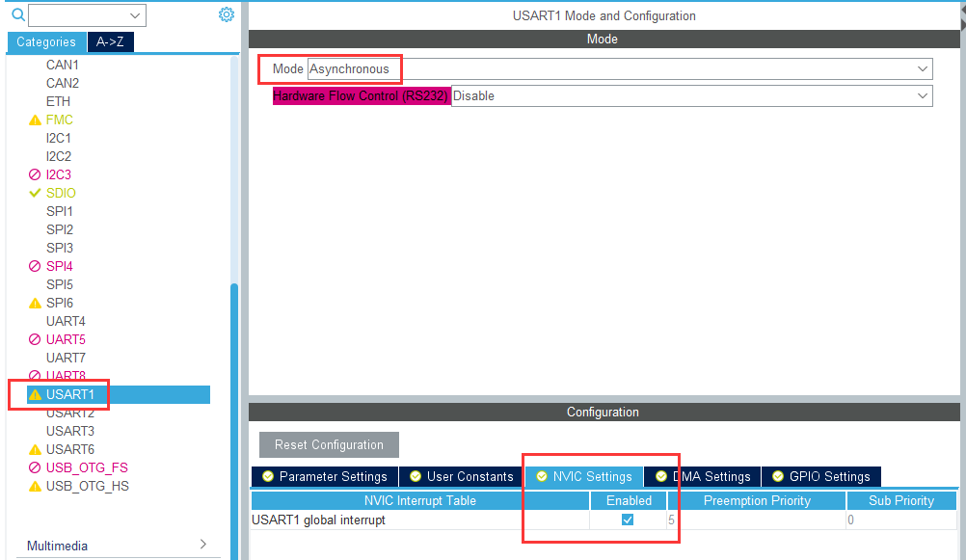Click the Preemption Priority column header
The width and height of the screenshot is (966, 560).
click(757, 501)
